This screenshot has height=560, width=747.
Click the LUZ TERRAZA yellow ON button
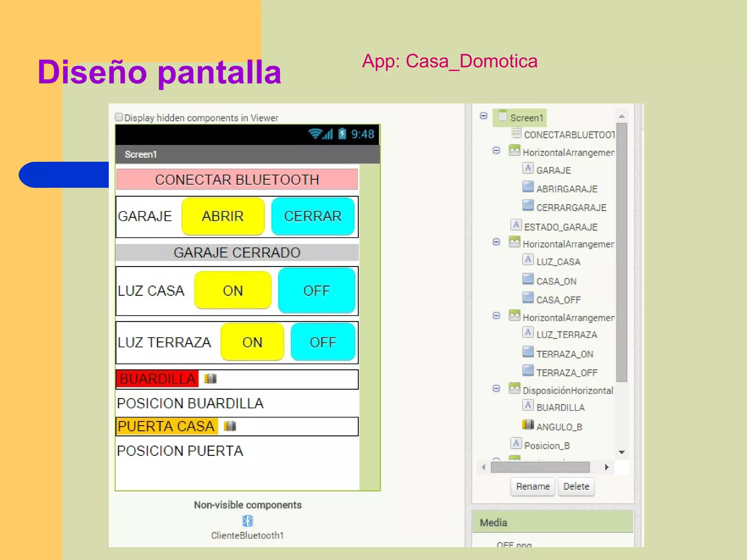252,342
